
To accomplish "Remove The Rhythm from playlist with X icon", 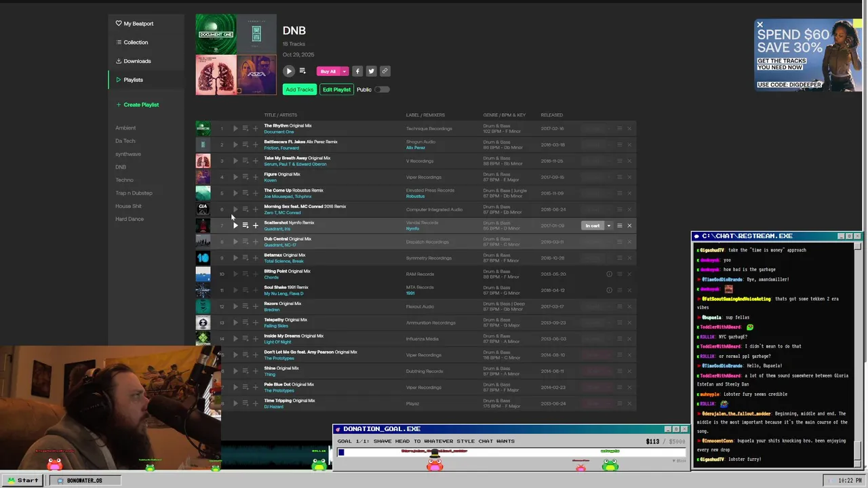I will click(629, 129).
